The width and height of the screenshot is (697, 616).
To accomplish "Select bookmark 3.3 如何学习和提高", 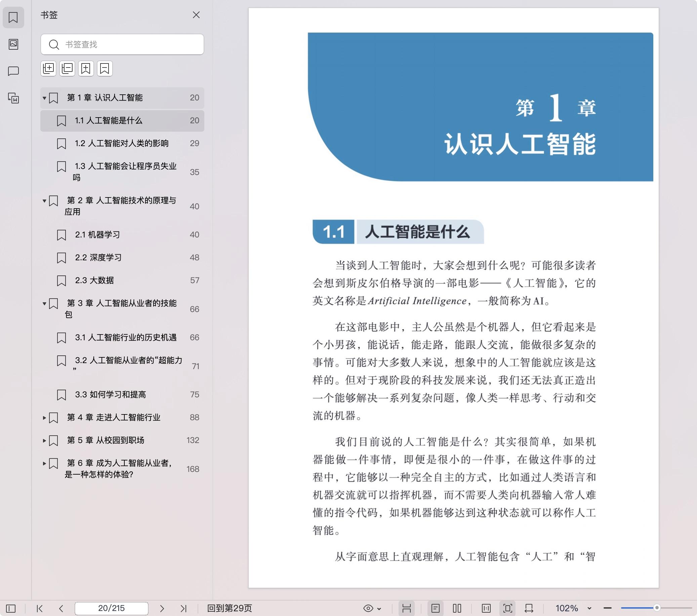I will coord(122,394).
